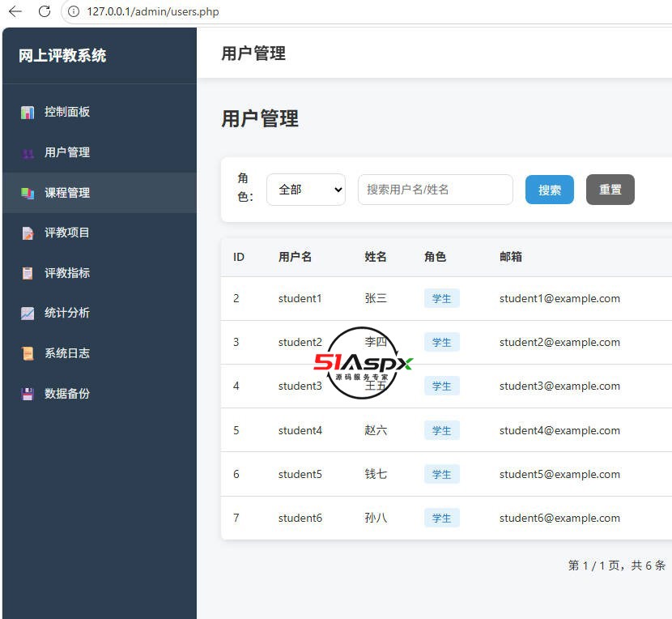Image resolution: width=672 pixels, height=619 pixels.
Task: Click the 统计分析 line chart icon
Action: (28, 314)
